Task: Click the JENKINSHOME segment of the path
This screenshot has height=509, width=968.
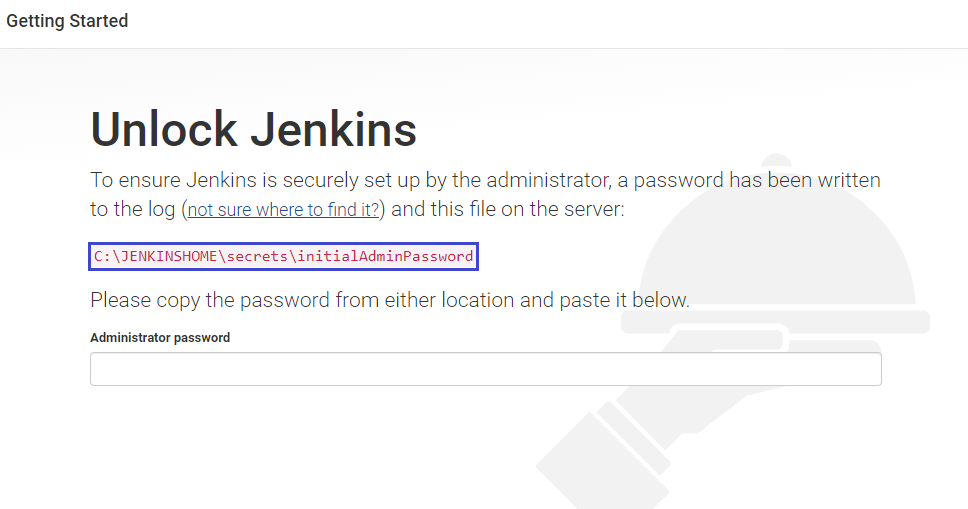Action: pyautogui.click(x=169, y=256)
